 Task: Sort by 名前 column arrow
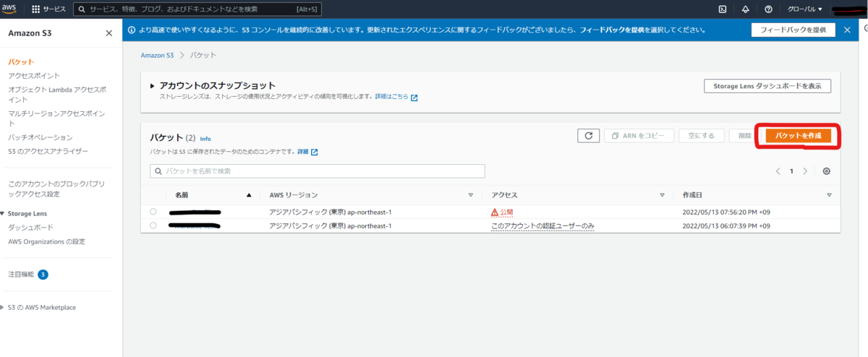pyautogui.click(x=250, y=195)
